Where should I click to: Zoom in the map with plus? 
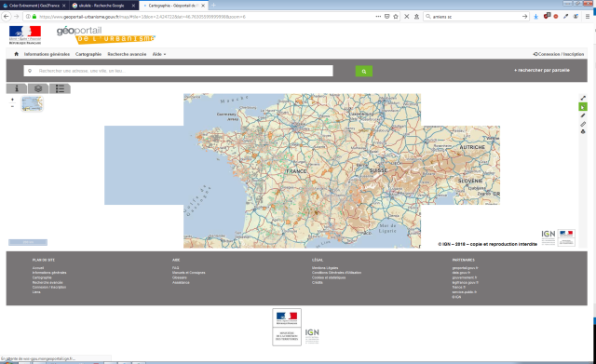[12, 100]
